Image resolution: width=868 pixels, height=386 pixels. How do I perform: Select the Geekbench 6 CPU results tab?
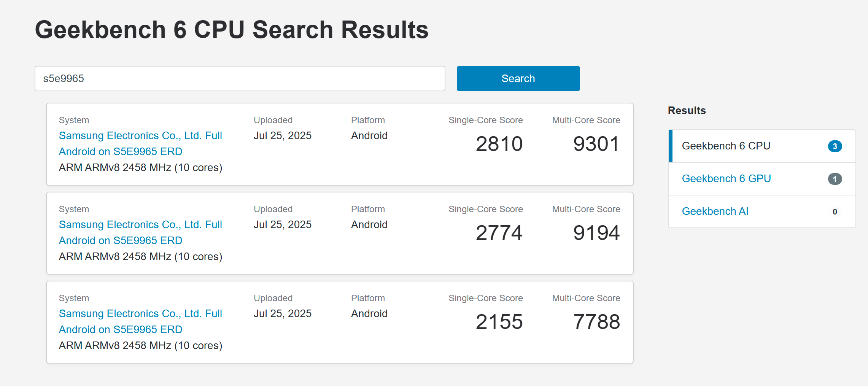[x=726, y=146]
